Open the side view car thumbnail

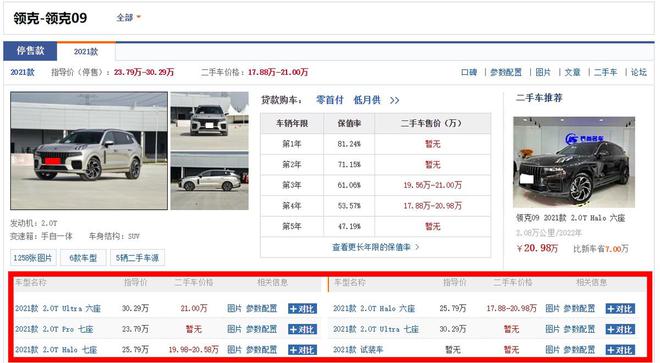pos(209,182)
